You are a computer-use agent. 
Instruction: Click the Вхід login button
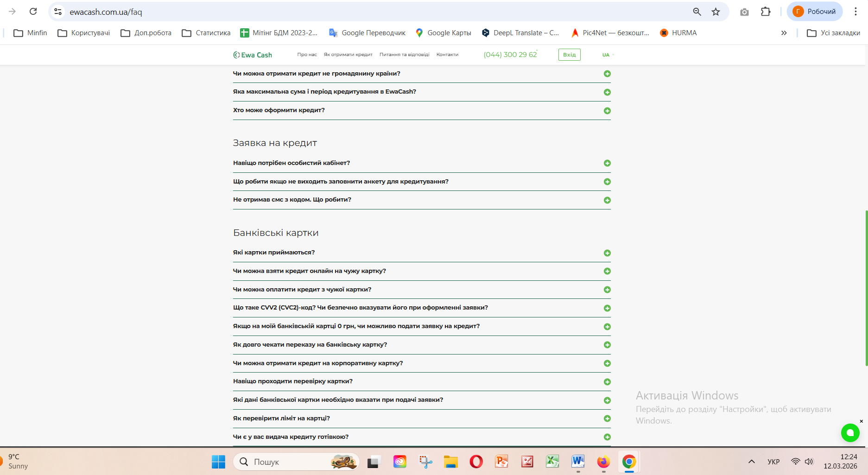570,55
